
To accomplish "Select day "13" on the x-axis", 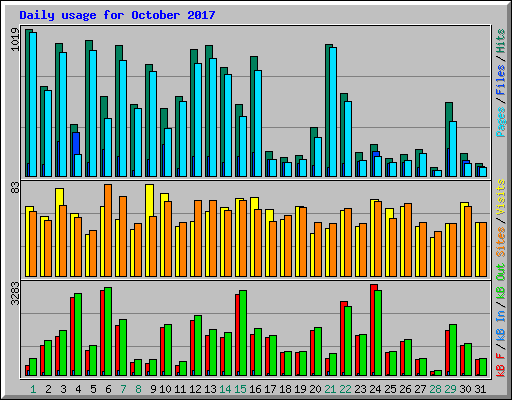I will (x=210, y=389).
